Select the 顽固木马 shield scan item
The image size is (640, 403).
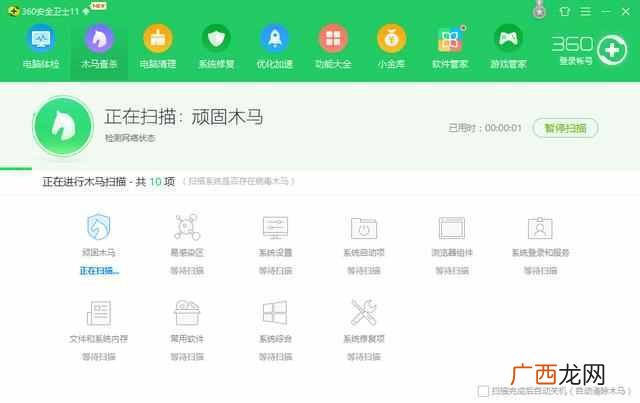pyautogui.click(x=98, y=227)
